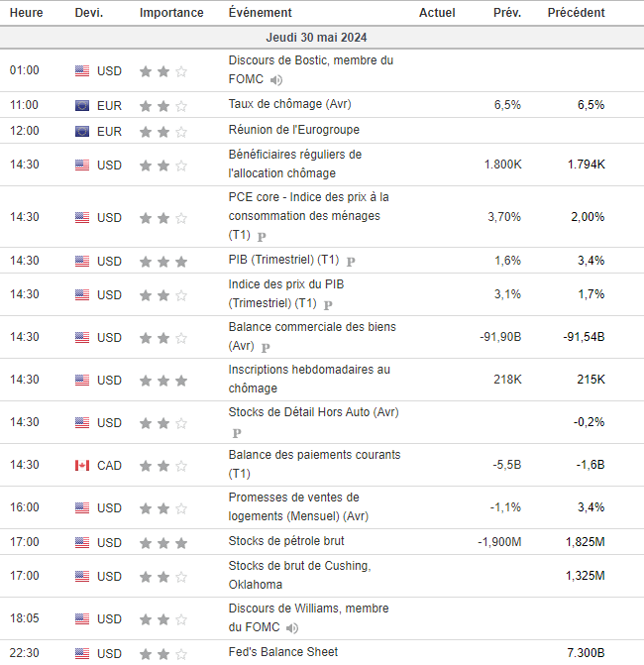This screenshot has height=665, width=644.
Task: Click the P icon under Stocks de Détail Hors Auto
Action: pos(236,433)
